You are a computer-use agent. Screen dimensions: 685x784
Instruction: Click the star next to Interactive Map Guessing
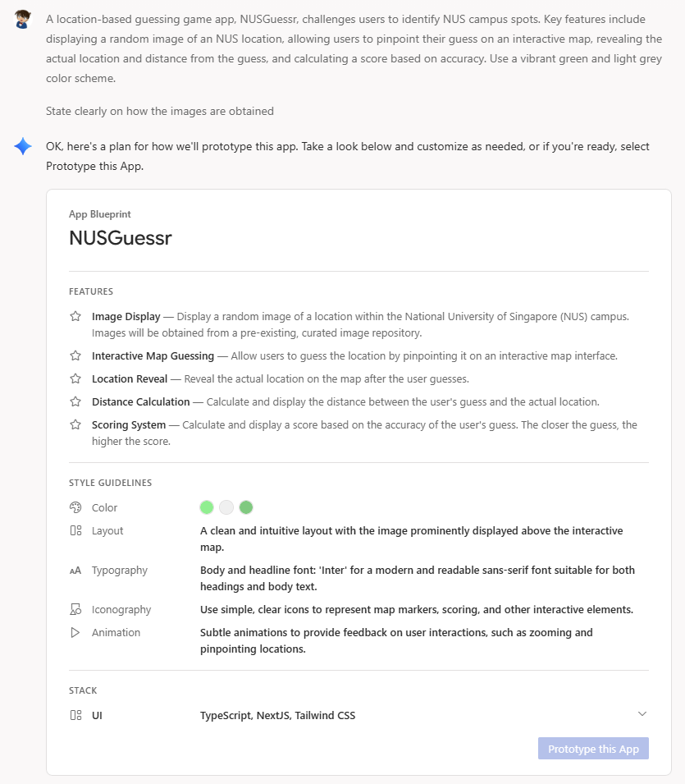(75, 356)
